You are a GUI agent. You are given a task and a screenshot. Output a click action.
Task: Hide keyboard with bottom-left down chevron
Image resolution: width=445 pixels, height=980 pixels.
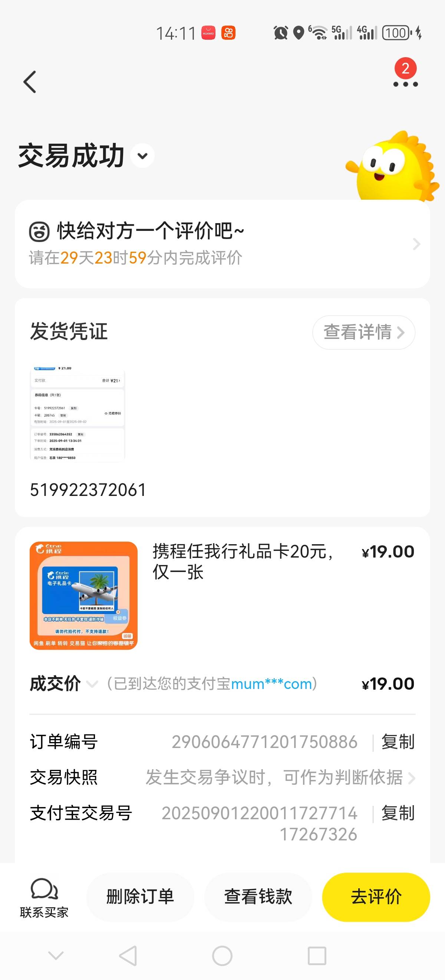(56, 955)
